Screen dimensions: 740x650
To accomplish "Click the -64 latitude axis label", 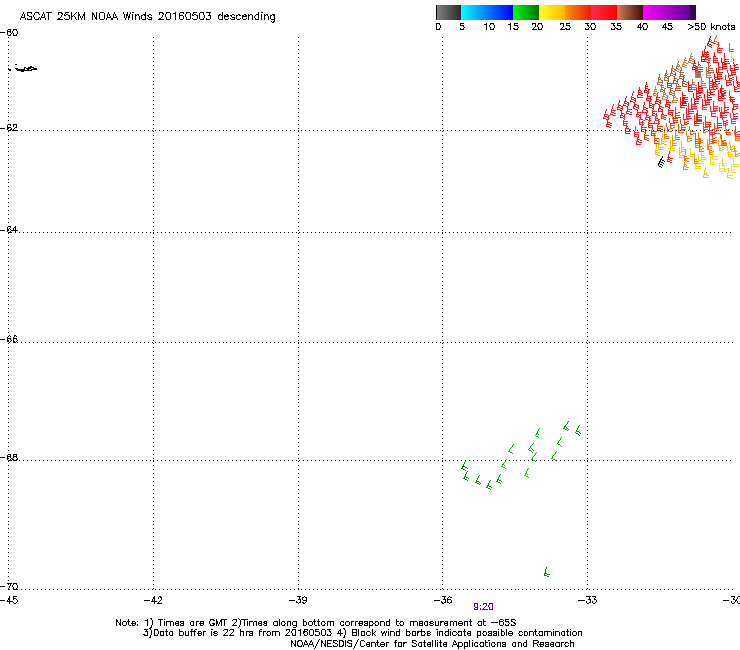I will [9, 230].
